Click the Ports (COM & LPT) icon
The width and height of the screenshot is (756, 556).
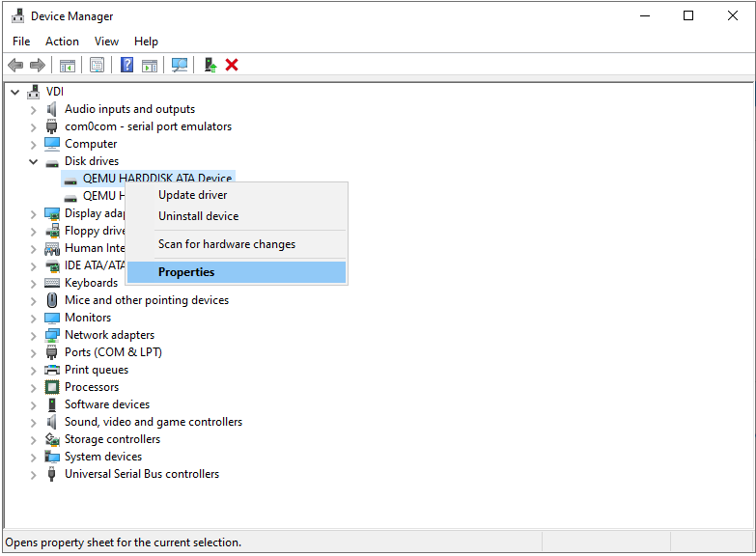pyautogui.click(x=51, y=352)
